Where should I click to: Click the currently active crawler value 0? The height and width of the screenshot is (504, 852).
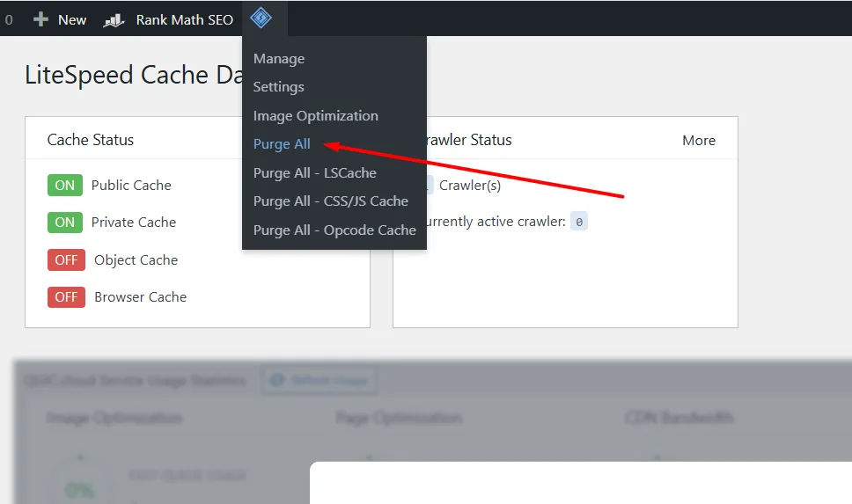pos(578,222)
